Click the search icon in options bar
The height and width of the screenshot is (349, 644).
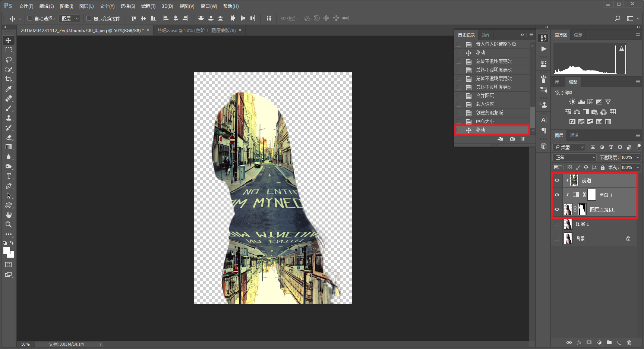coord(618,18)
